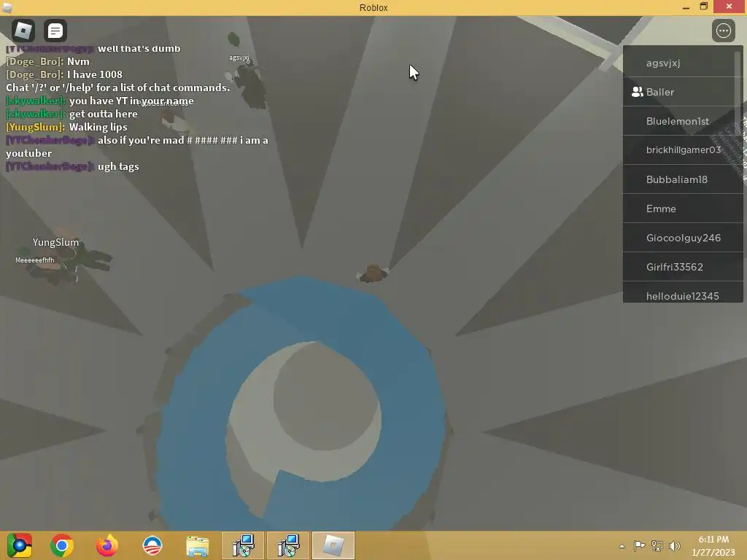Open Google Chrome from the taskbar
This screenshot has width=747, height=560.
pos(62,545)
